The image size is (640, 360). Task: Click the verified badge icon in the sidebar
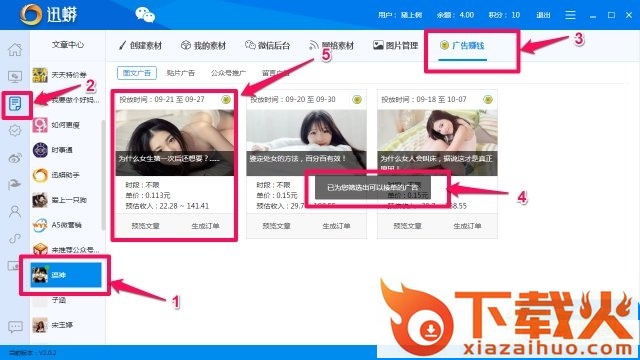click(15, 131)
